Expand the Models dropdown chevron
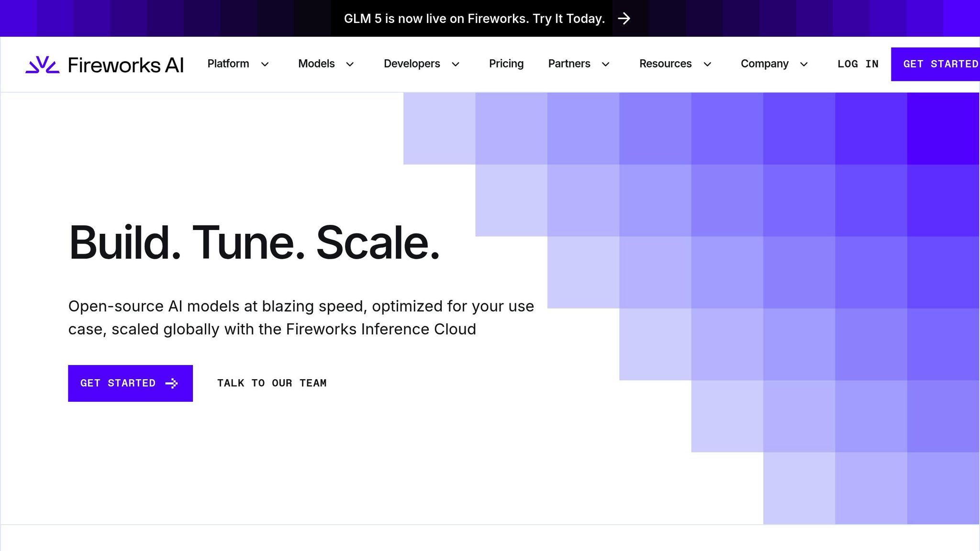Image resolution: width=980 pixels, height=551 pixels. click(350, 64)
